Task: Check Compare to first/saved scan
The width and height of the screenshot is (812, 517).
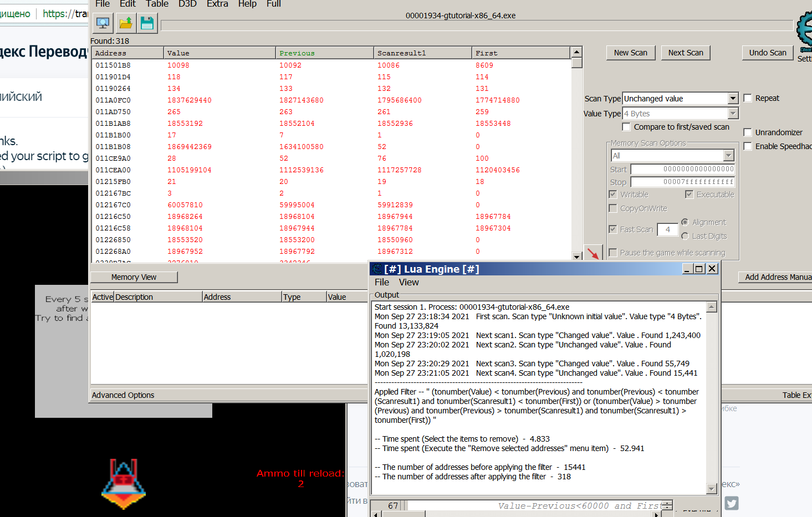Action: (626, 127)
